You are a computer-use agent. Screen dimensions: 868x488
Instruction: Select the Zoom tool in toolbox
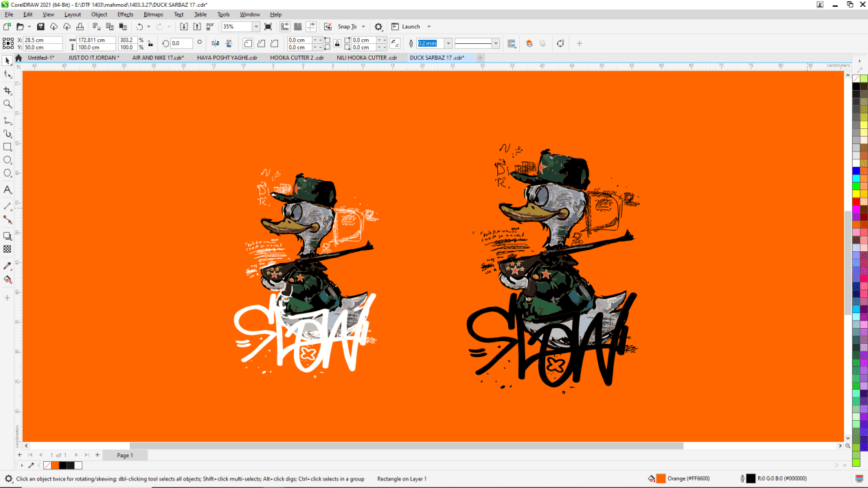coord(8,104)
